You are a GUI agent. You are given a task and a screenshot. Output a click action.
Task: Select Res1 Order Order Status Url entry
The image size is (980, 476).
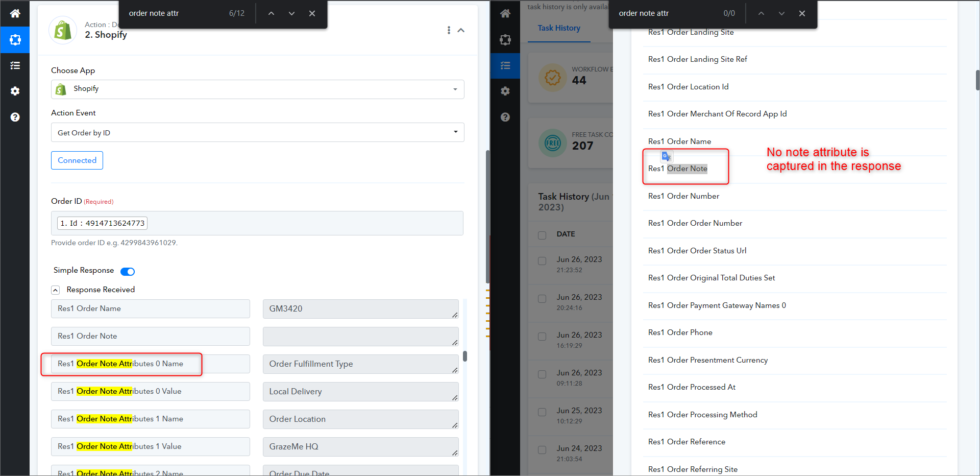(794, 251)
